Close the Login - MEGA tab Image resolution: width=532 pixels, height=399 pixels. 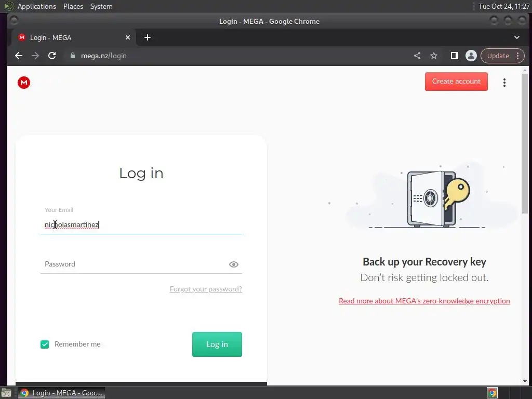coord(128,37)
